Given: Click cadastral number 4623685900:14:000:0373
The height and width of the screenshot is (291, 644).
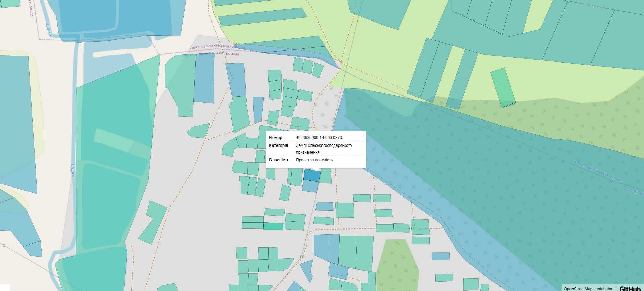Looking at the screenshot, I should (319, 138).
